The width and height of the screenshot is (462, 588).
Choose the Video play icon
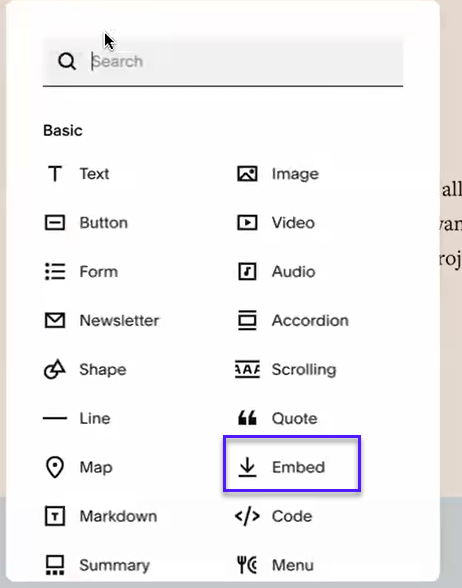tap(247, 223)
